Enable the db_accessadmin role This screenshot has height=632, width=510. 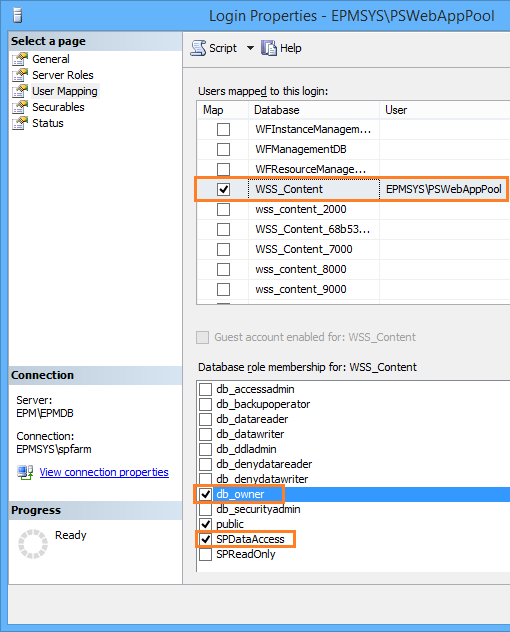pos(206,389)
